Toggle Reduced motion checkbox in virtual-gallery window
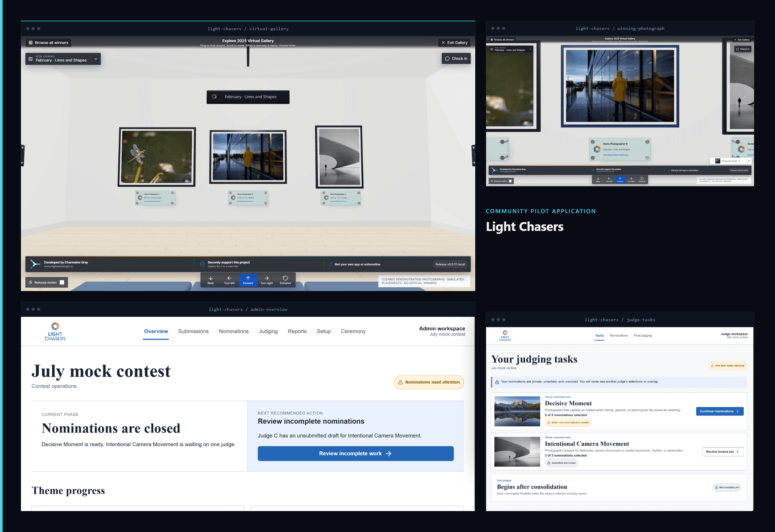Screen dimensions: 775x532 (x=62, y=282)
